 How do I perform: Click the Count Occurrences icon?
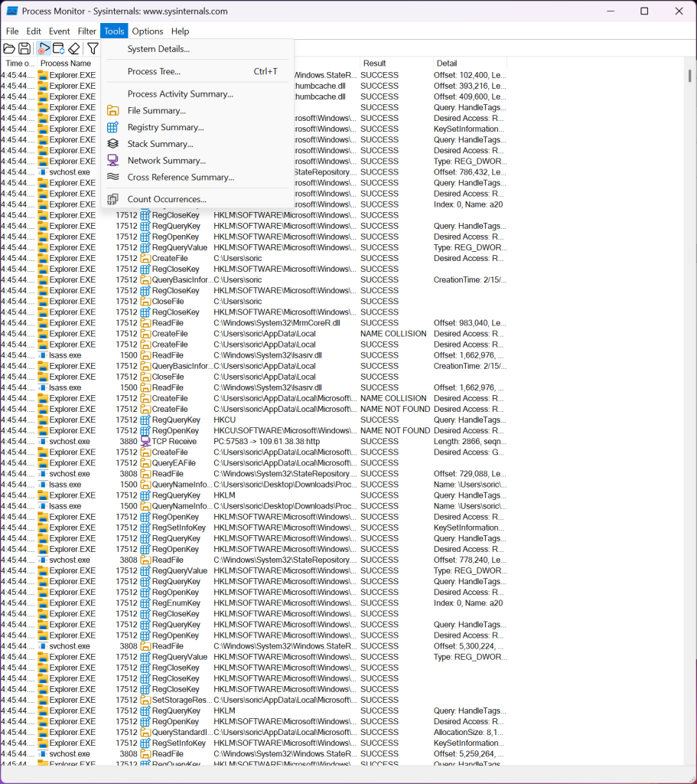[113, 199]
